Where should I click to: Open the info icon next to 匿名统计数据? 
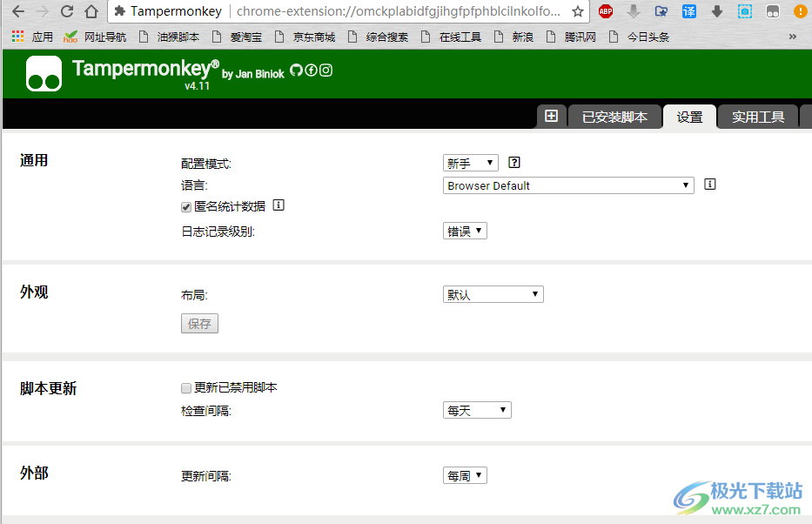278,205
